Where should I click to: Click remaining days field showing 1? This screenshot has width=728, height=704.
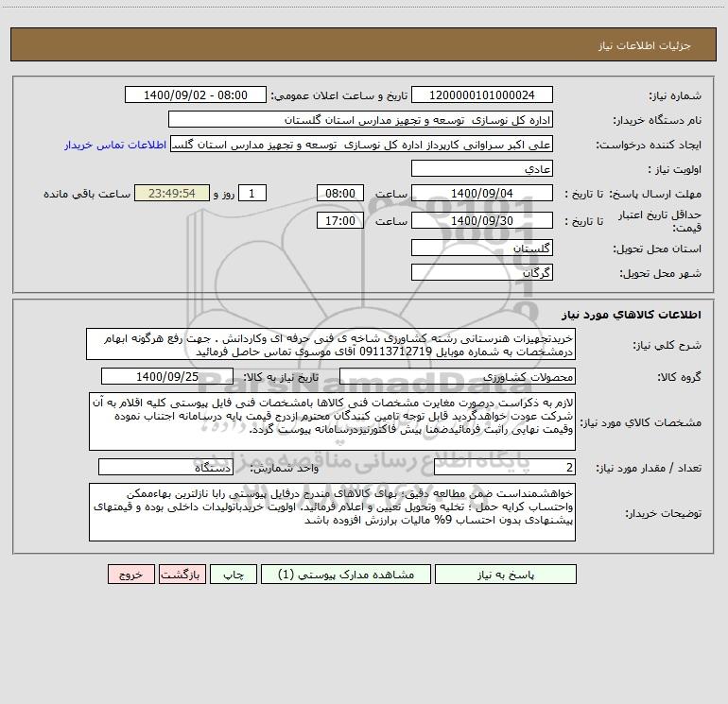click(252, 193)
